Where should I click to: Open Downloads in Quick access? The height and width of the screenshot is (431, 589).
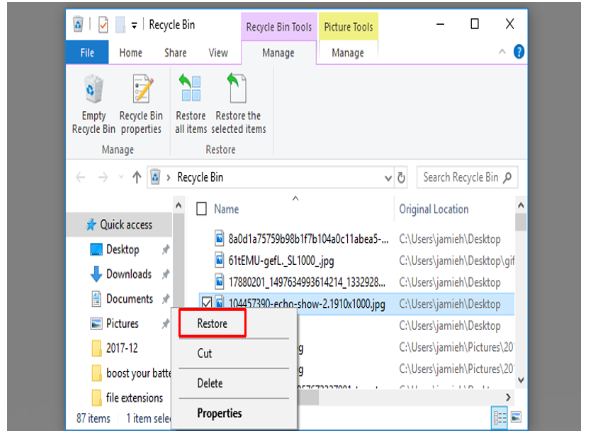(x=129, y=274)
